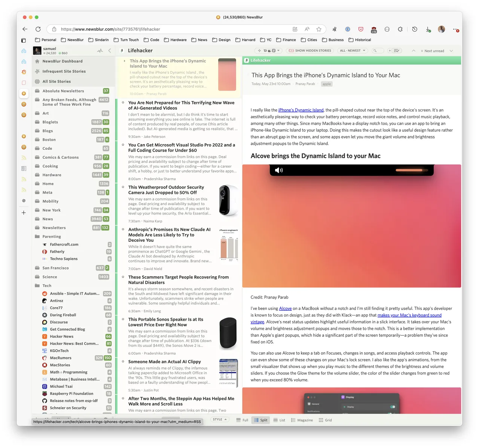Switch to Grid layout view

click(x=325, y=420)
